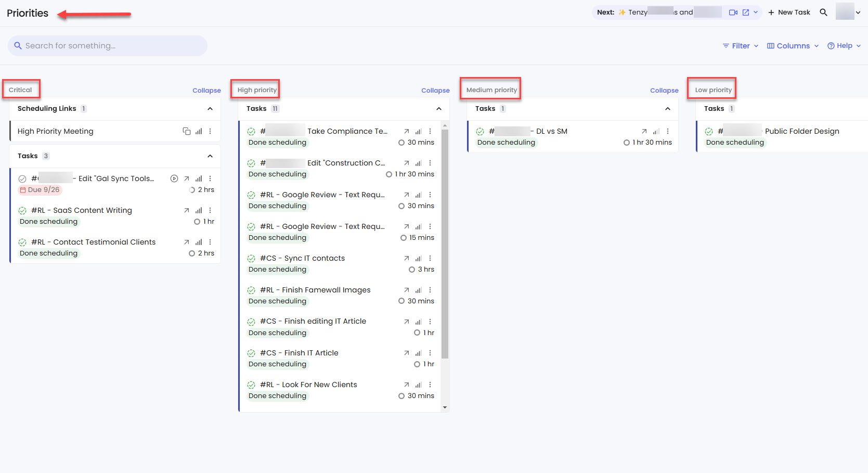
Task: Start the "Edit Gal Sync Tools" task with the play icon
Action: pyautogui.click(x=174, y=178)
